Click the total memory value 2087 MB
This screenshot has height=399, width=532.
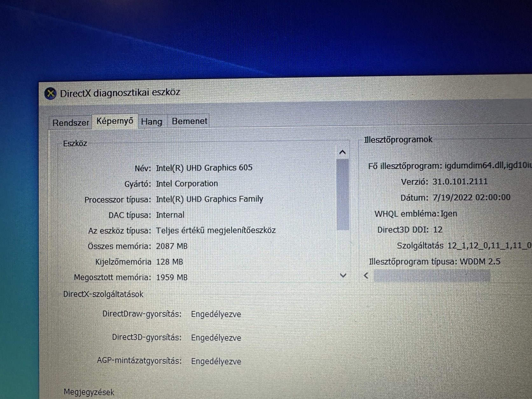pyautogui.click(x=171, y=246)
